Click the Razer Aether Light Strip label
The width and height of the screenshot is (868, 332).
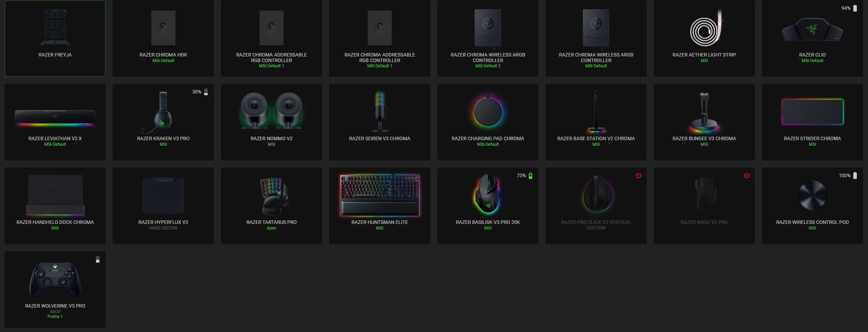click(x=704, y=55)
